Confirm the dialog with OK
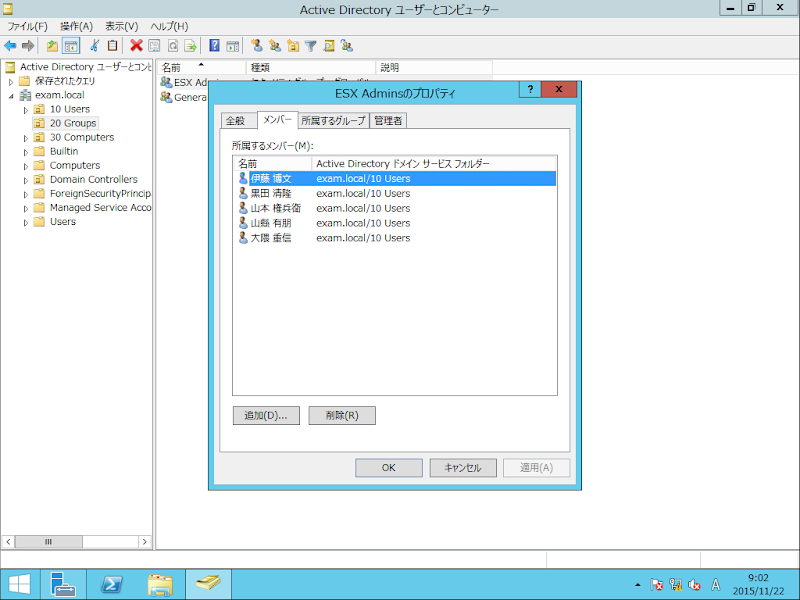The image size is (800, 600). coord(389,468)
